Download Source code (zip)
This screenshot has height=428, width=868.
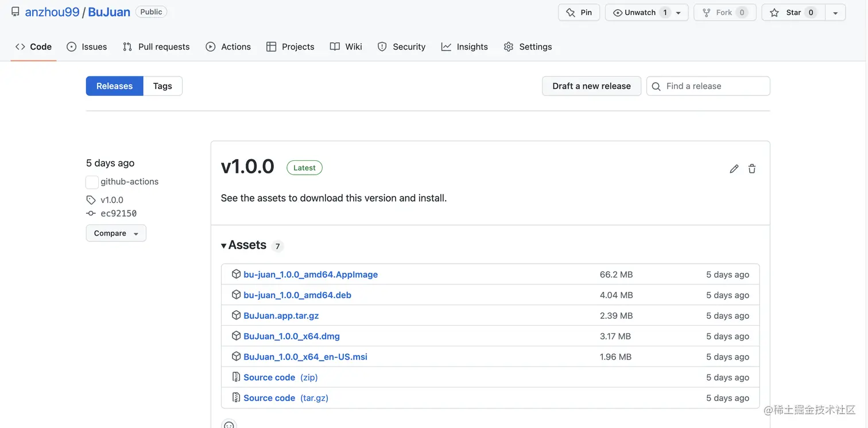click(281, 377)
